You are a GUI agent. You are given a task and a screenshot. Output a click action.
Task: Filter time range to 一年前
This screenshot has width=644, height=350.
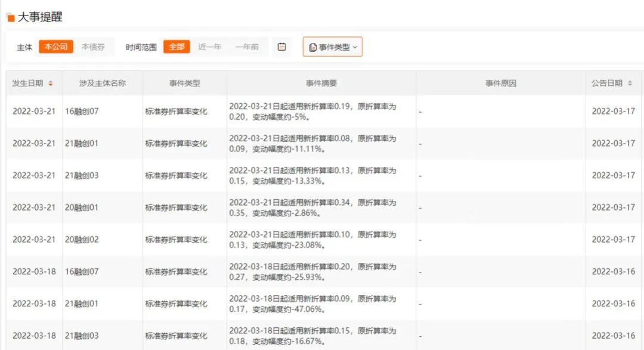click(247, 47)
